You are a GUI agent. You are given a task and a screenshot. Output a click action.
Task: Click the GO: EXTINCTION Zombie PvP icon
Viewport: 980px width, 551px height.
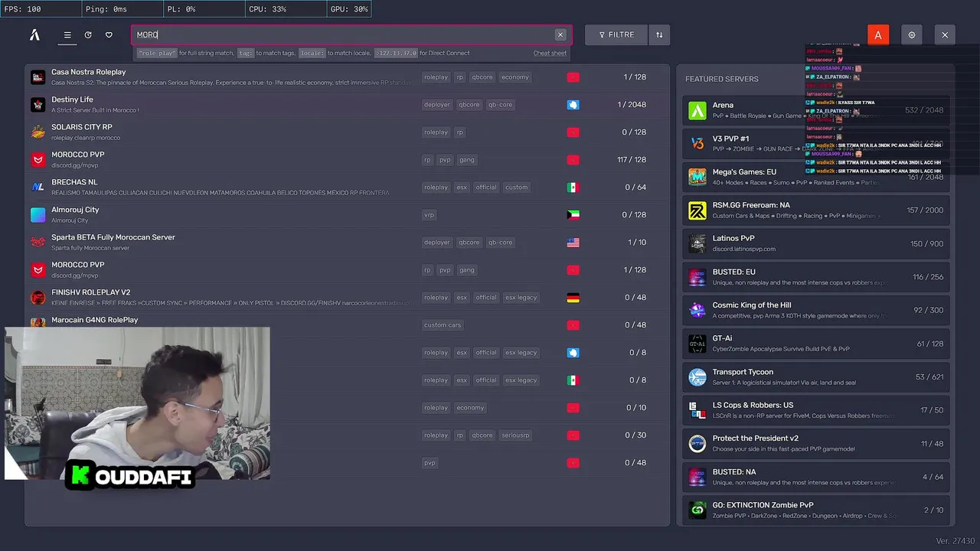tap(697, 510)
